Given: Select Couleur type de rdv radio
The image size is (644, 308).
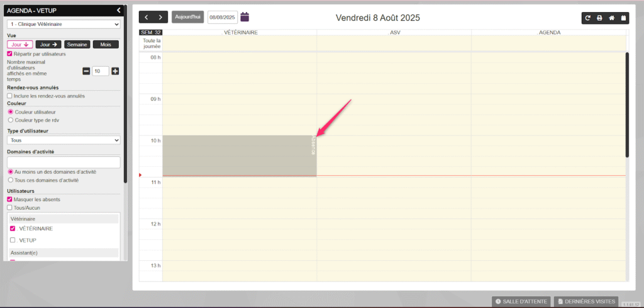Looking at the screenshot, I should [x=10, y=120].
